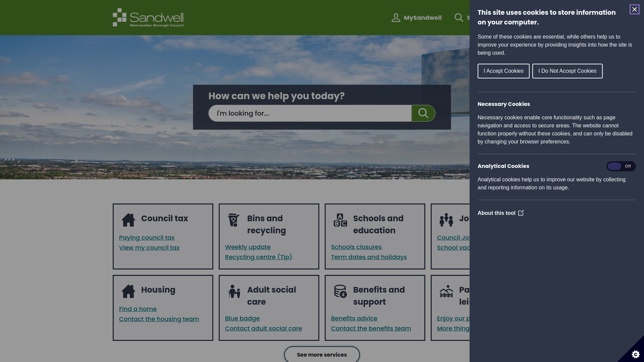The width and height of the screenshot is (644, 362).
Task: Click the Council tax house icon
Action: (x=128, y=220)
